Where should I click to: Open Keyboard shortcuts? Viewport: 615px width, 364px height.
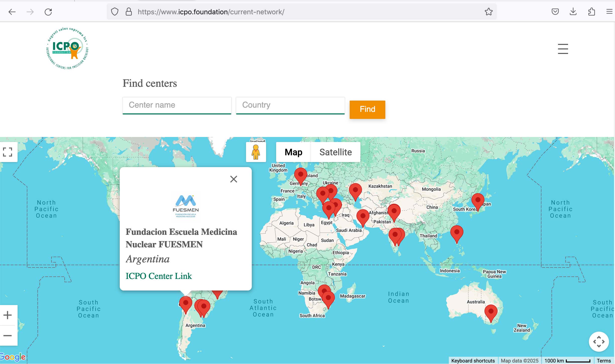click(x=473, y=361)
